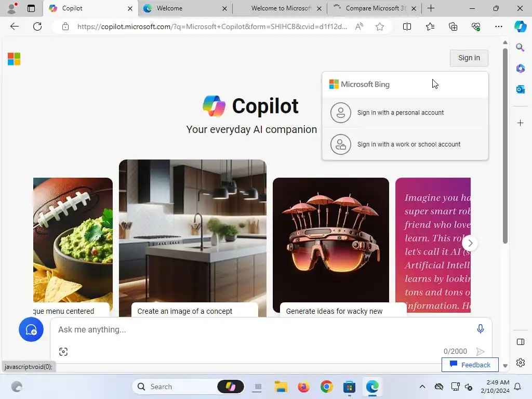This screenshot has height=399, width=532.
Task: Click the Feedback button
Action: click(470, 365)
